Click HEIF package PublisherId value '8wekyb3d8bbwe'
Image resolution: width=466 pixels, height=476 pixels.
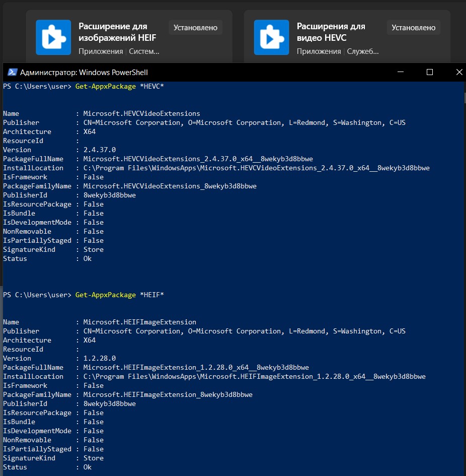(x=110, y=404)
